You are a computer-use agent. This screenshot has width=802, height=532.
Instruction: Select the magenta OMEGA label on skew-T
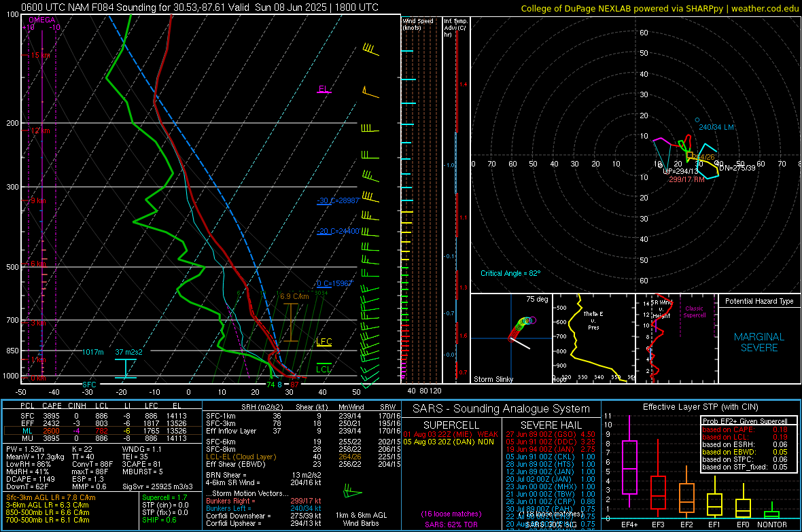[41, 20]
